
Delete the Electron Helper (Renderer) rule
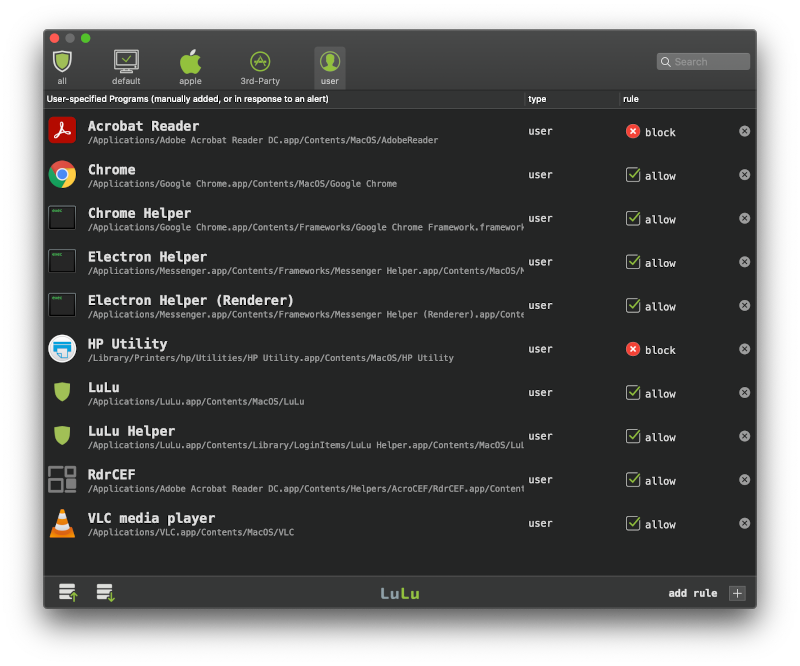pyautogui.click(x=744, y=305)
